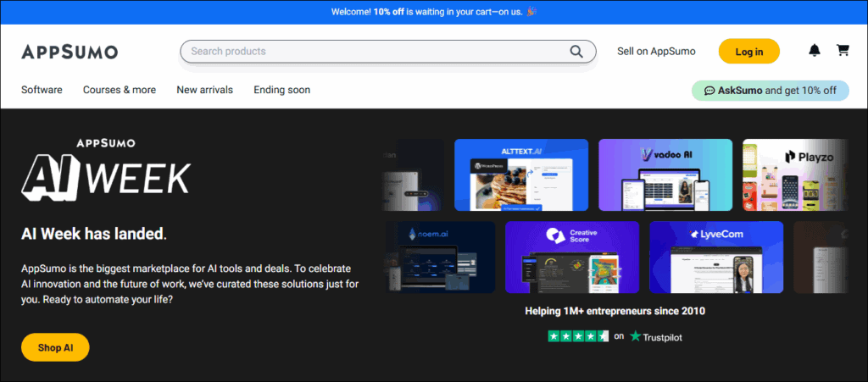
Task: Go to Ending soon deals
Action: coord(281,90)
